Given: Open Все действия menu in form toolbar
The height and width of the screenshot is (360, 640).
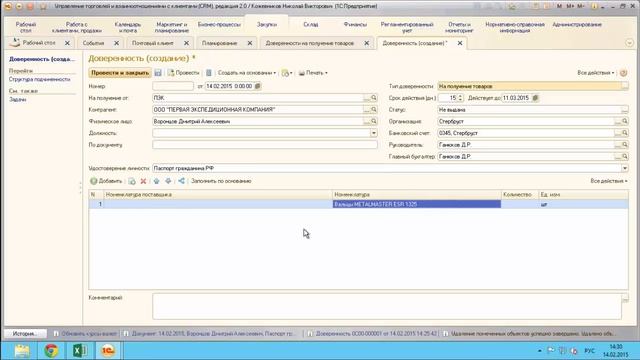Looking at the screenshot, I should (x=596, y=73).
